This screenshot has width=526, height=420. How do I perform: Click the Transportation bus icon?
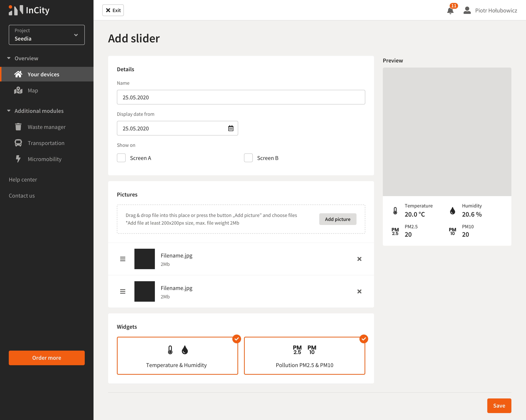18,143
